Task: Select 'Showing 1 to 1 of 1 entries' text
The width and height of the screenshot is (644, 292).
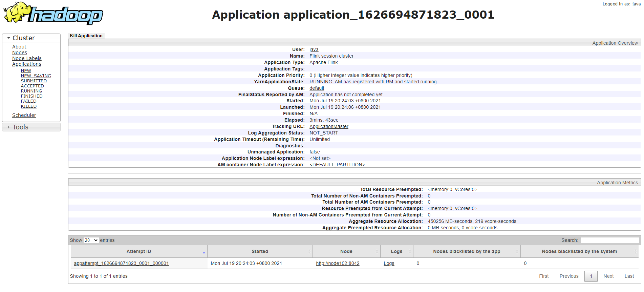Action: 99,276
